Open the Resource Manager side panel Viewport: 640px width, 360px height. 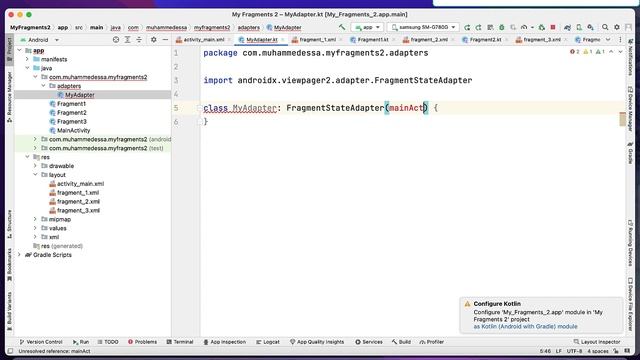9,97
